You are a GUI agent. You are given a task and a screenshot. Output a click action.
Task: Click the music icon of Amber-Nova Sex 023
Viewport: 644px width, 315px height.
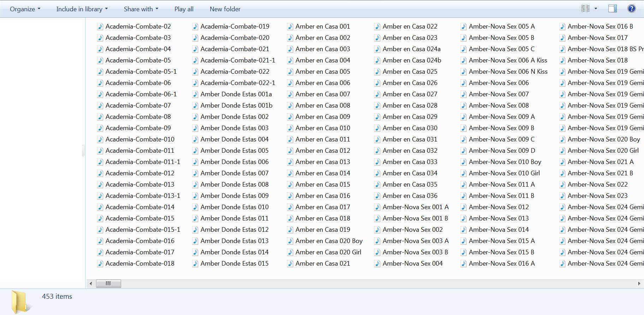[562, 196]
